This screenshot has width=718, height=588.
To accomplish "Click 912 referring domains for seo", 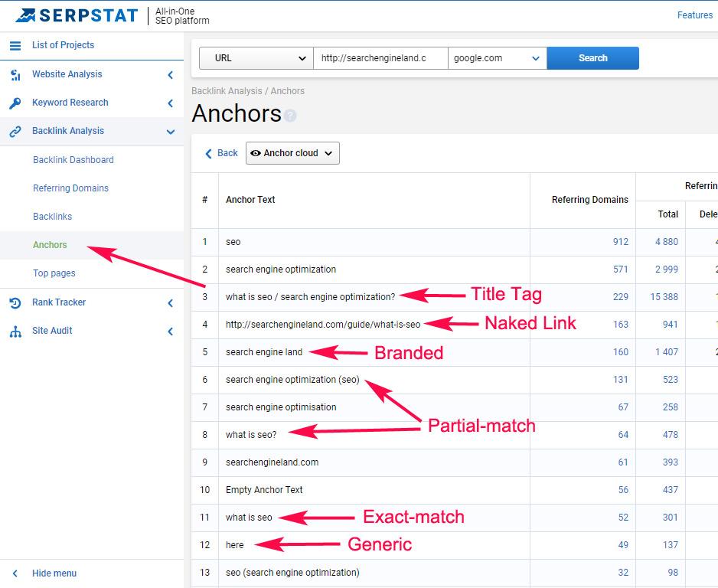I will 621,242.
